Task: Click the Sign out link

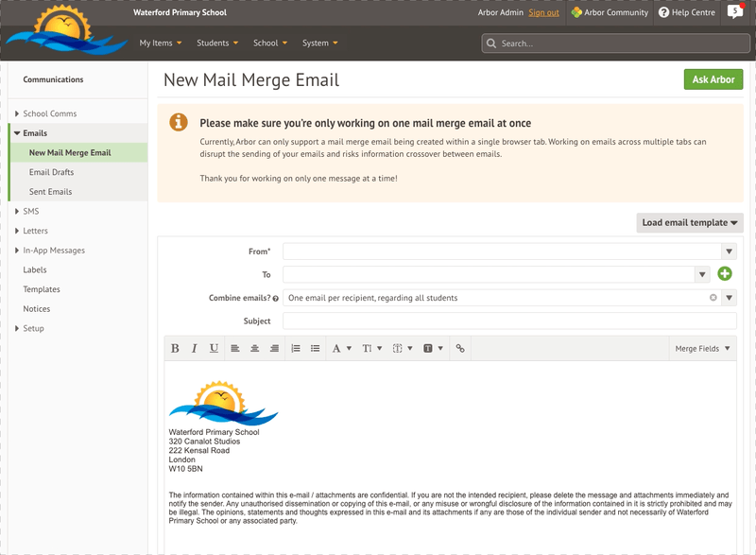Action: [543, 12]
